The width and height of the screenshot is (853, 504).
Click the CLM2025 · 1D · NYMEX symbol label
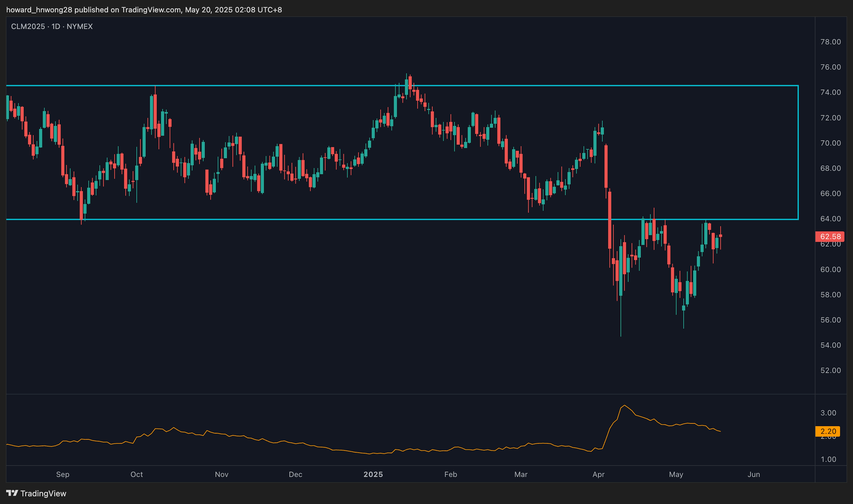coord(52,26)
